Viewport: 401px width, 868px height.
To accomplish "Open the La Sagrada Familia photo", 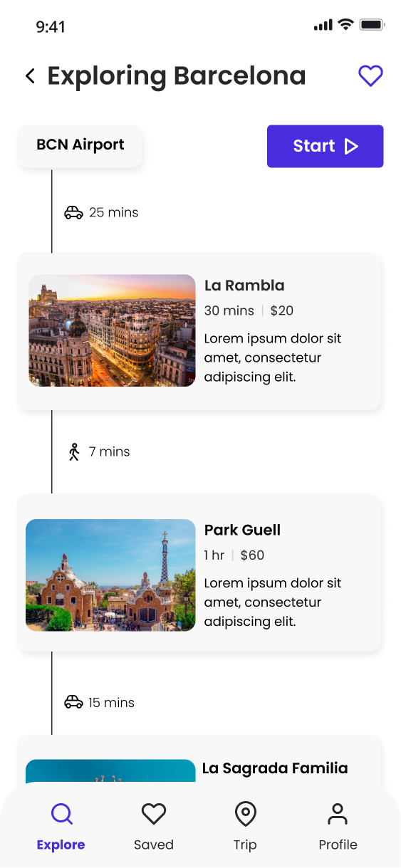I will [x=110, y=770].
